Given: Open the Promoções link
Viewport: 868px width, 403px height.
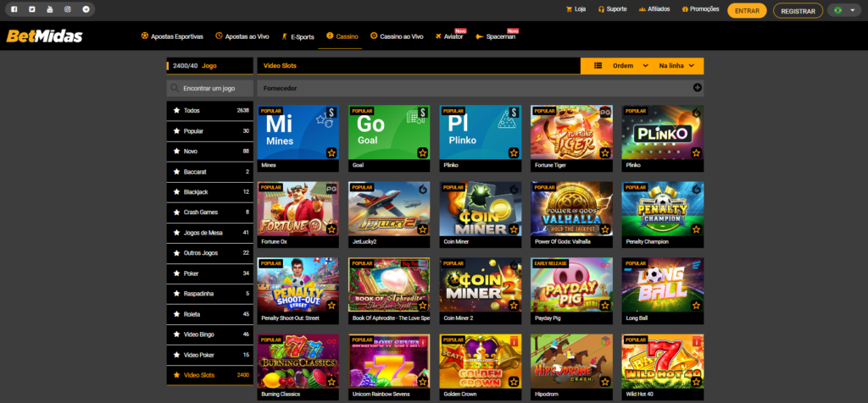Looking at the screenshot, I should [x=700, y=9].
